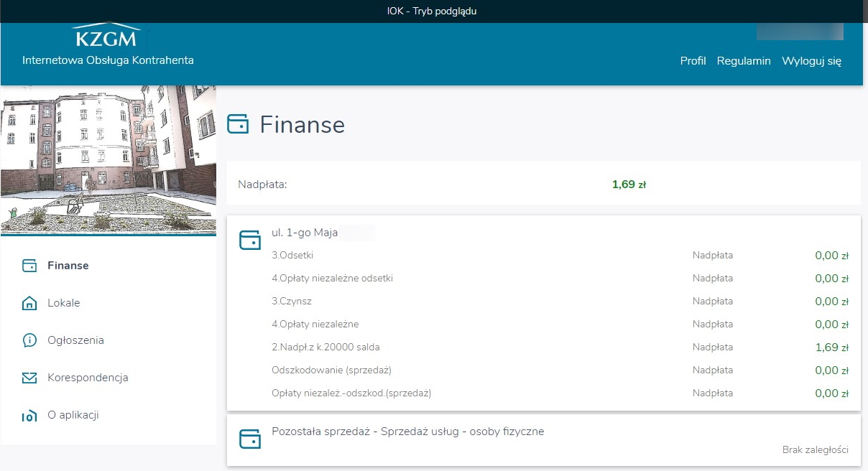Click the building courtyard image
Image resolution: width=868 pixels, height=471 pixels.
(x=108, y=160)
